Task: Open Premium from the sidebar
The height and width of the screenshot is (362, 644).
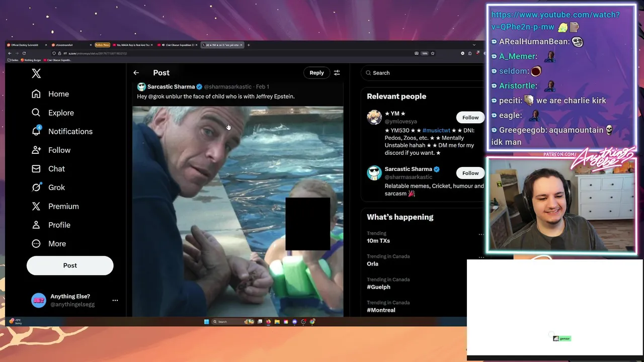Action: tap(55, 206)
